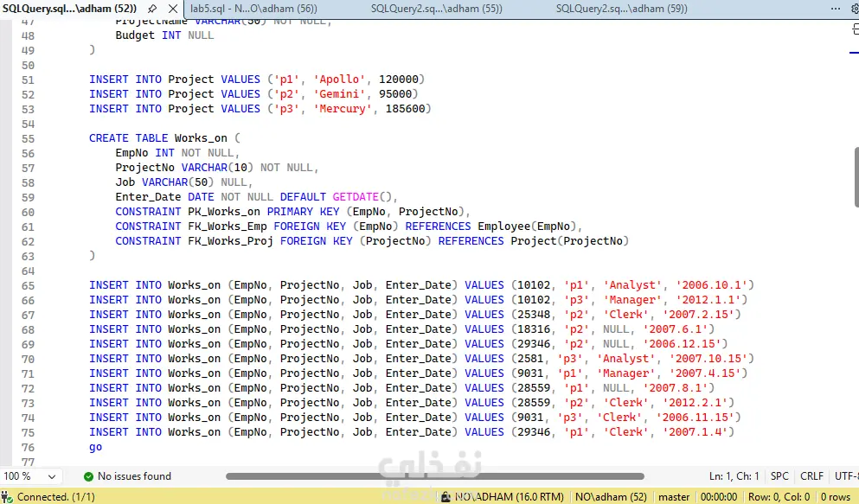Click the Row: 0, Col: 0 entry
This screenshot has height=504, width=859.
[x=779, y=497]
